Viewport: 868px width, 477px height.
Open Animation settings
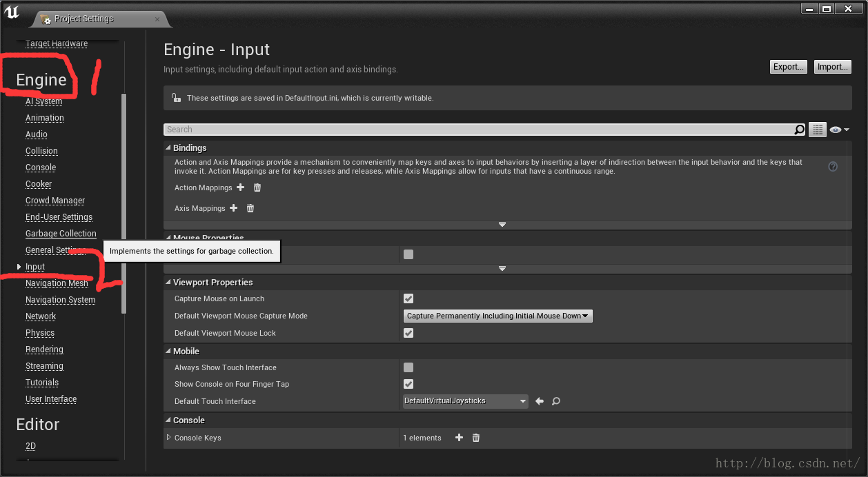(45, 118)
